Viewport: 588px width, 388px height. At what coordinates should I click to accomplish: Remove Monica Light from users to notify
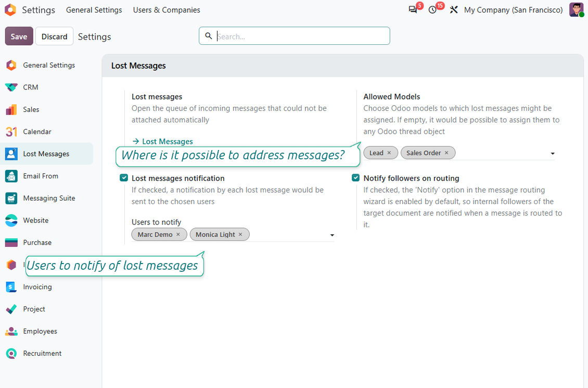point(240,234)
